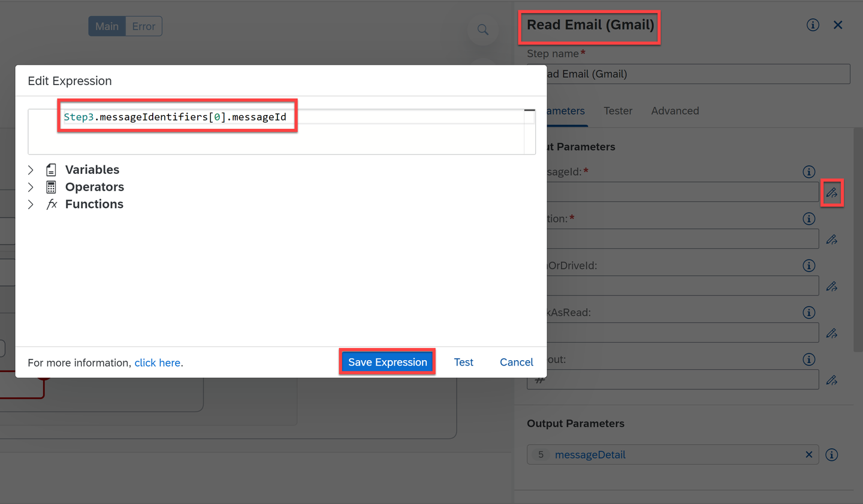863x504 pixels.
Task: Show info for markAsRead parameter
Action: [809, 312]
